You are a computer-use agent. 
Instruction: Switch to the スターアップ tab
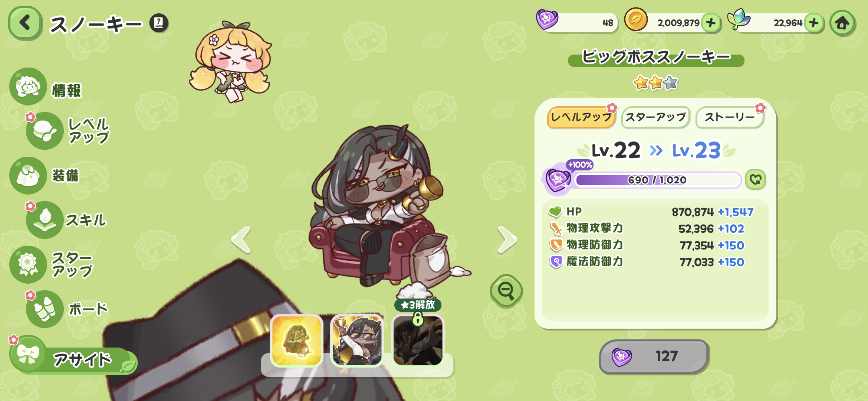click(656, 117)
